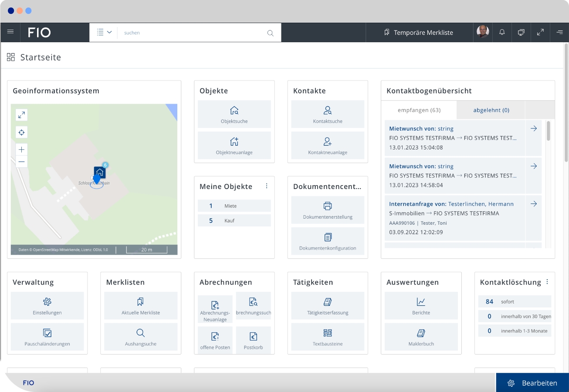Select the 84 sofort row
569x392 pixels.
pos(515,301)
